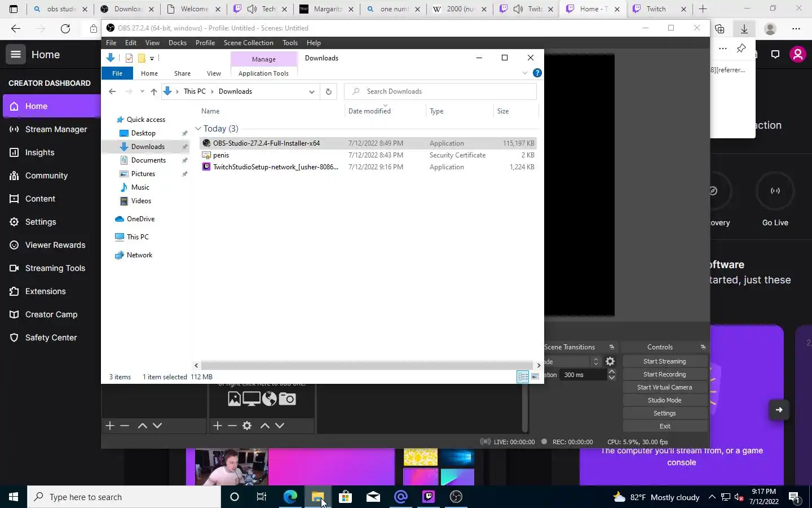Increase OBS transition duration stepper

(612, 372)
